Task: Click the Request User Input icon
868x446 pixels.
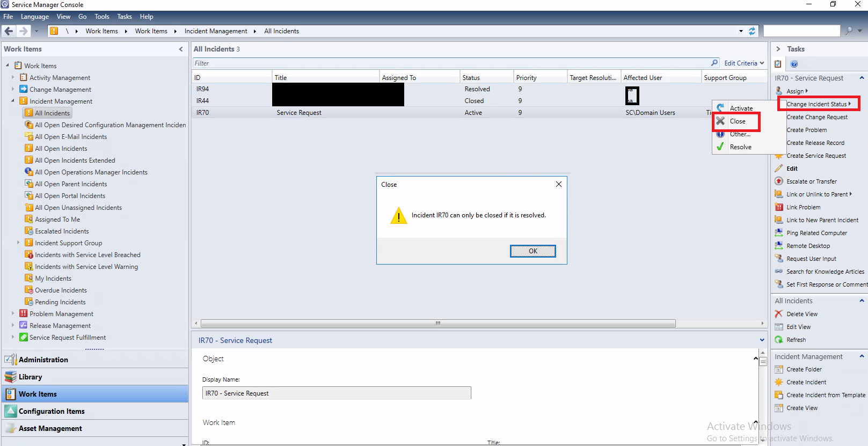Action: 779,259
